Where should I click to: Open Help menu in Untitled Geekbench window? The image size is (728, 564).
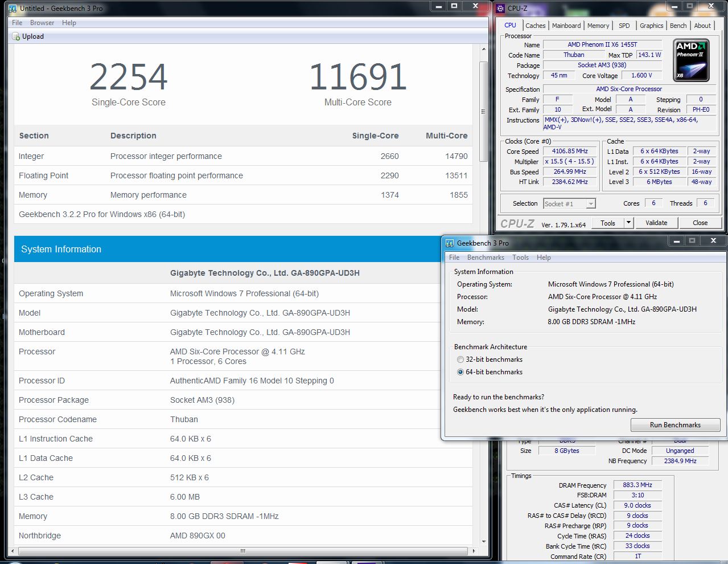click(x=69, y=23)
